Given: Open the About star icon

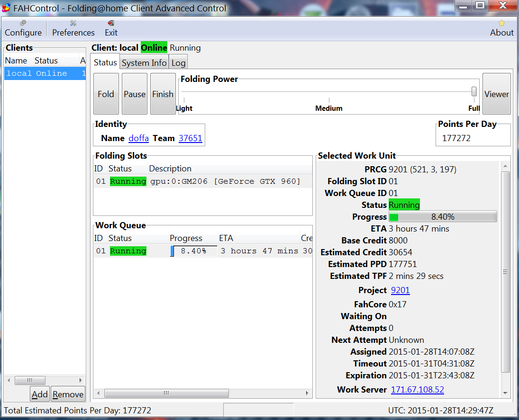Looking at the screenshot, I should point(501,23).
